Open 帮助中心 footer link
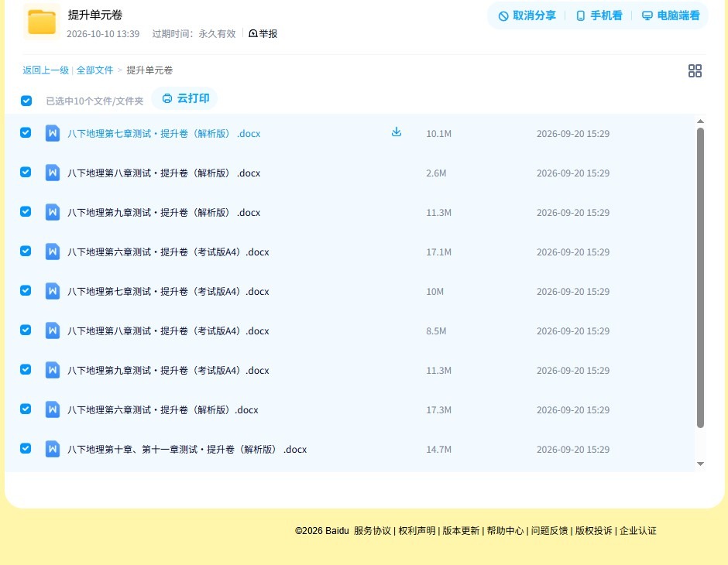 click(505, 531)
